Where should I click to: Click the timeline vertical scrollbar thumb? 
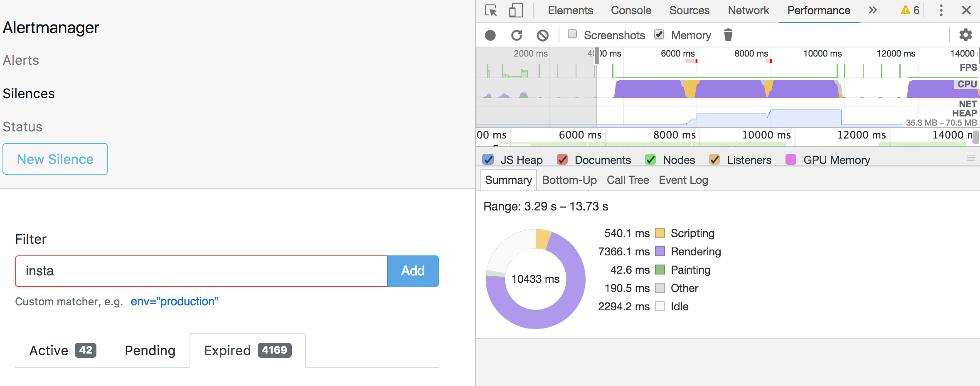point(976,137)
